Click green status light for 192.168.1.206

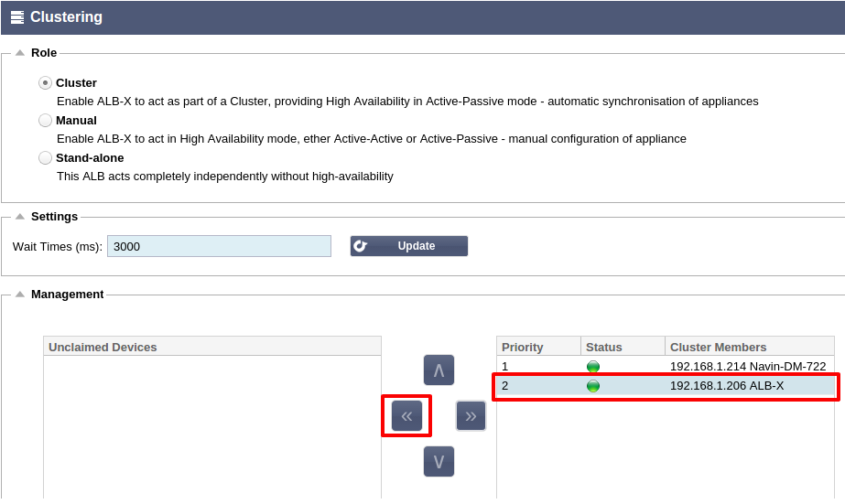click(x=593, y=386)
